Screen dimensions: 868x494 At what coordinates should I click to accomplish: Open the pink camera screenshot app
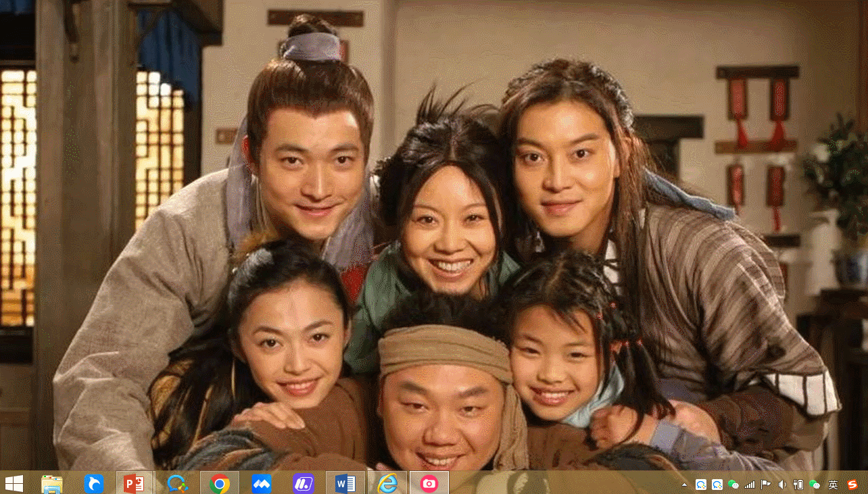point(429,483)
